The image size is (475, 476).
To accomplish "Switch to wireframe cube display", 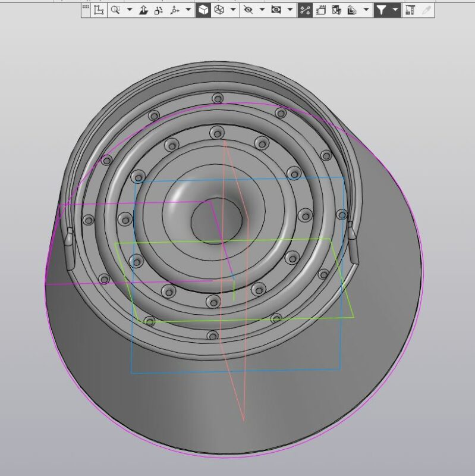I will (219, 10).
